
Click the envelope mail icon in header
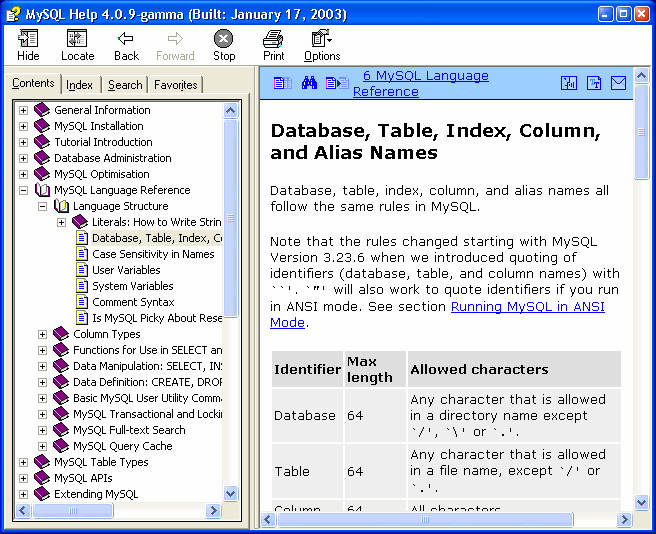point(618,83)
